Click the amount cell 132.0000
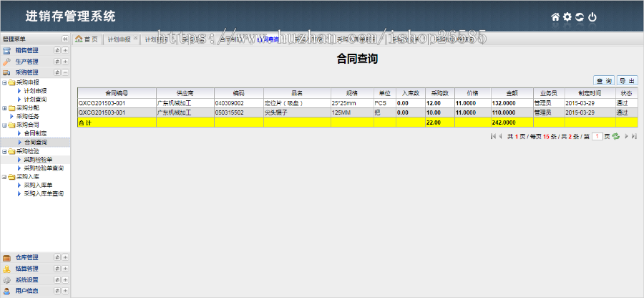644x298 pixels. [x=512, y=103]
